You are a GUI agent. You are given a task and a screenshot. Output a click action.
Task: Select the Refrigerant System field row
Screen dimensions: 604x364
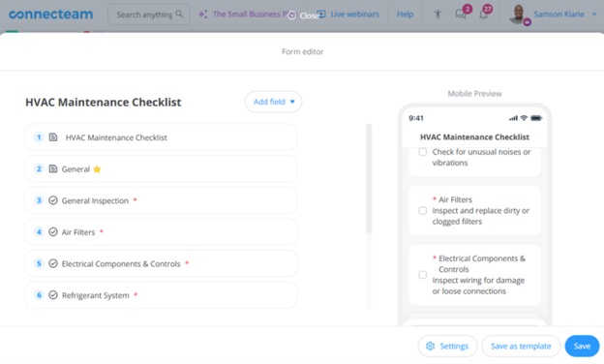pyautogui.click(x=161, y=295)
